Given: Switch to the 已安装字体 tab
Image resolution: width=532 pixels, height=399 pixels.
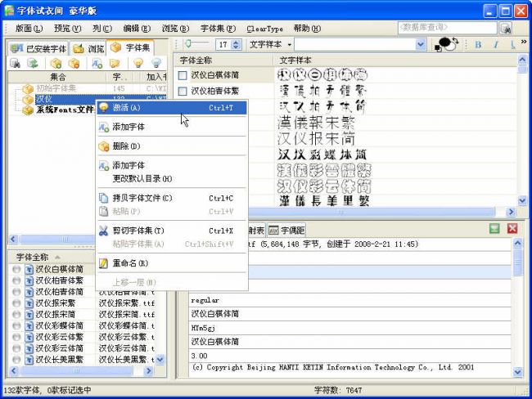Looking at the screenshot, I should pyautogui.click(x=38, y=49).
